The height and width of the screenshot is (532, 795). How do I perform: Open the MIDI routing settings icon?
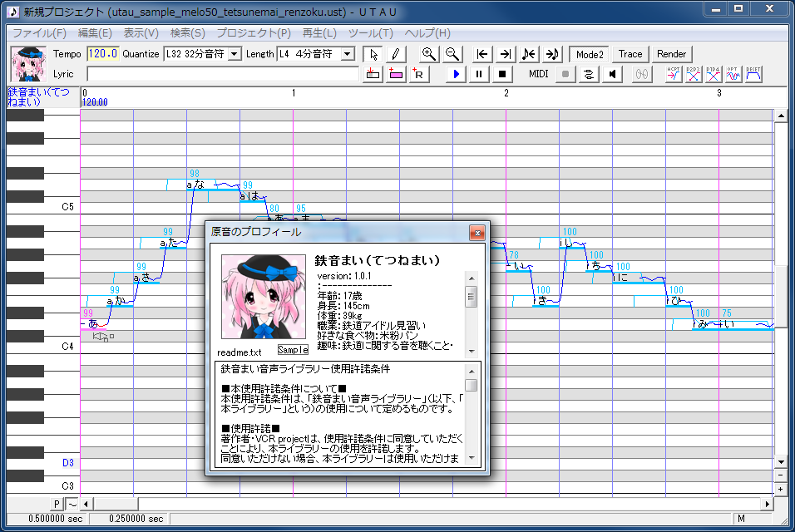[x=589, y=75]
